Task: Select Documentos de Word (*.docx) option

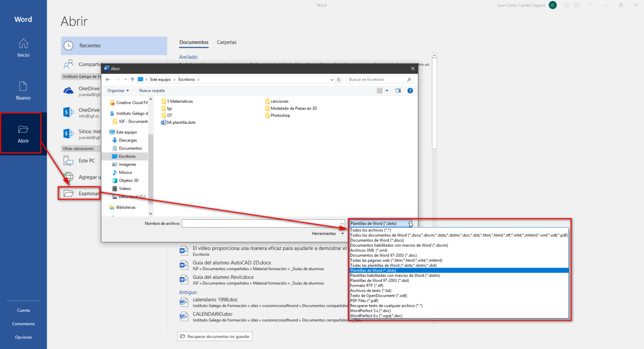Action: (x=377, y=240)
